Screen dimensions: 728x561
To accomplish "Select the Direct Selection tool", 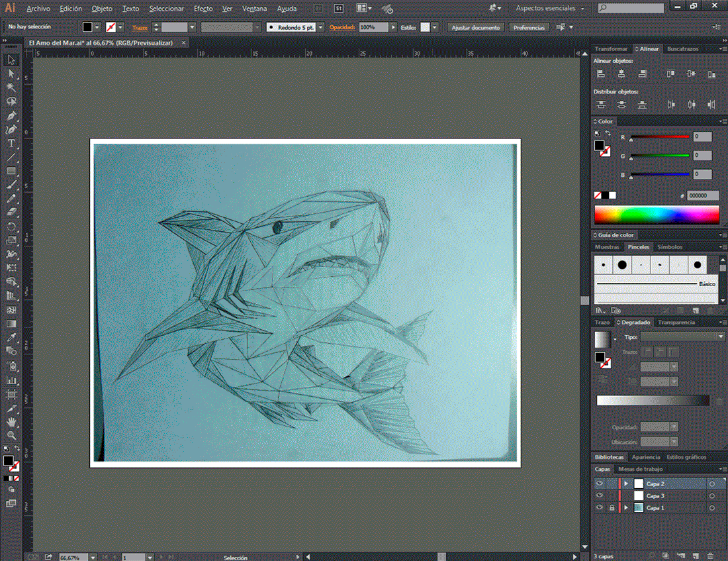I will (x=11, y=74).
